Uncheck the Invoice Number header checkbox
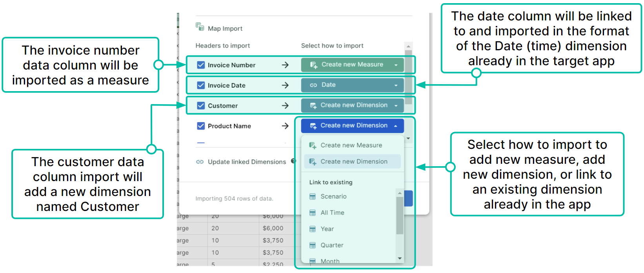Screen dimensions: 644x273 tap(201, 65)
